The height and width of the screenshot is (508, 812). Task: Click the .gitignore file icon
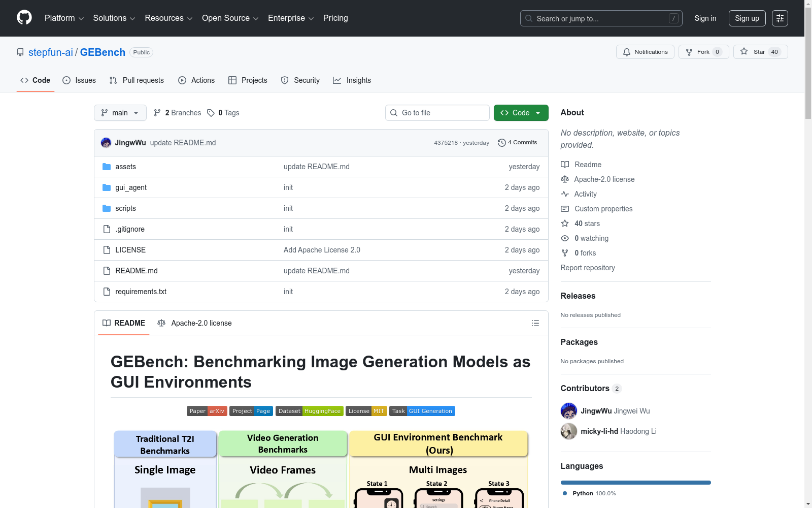tap(107, 229)
